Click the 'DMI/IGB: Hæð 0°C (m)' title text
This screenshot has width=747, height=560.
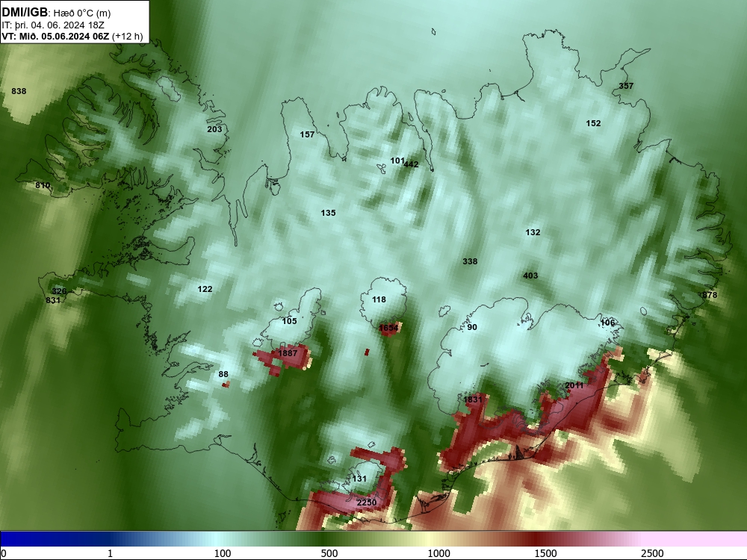click(56, 13)
